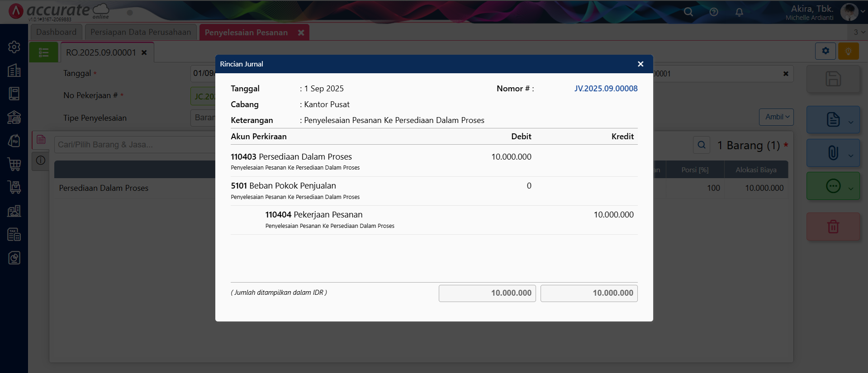The image size is (868, 373).
Task: Switch to the Dashboard tab
Action: click(x=57, y=32)
